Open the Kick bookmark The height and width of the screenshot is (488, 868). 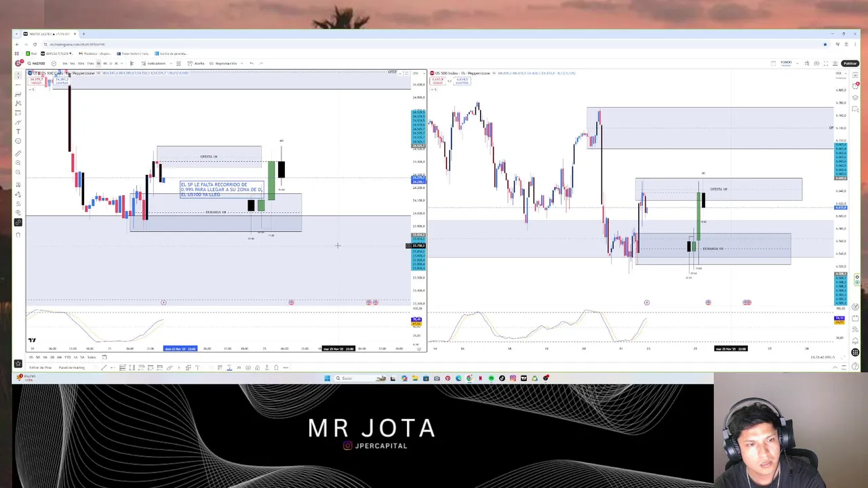coord(31,54)
